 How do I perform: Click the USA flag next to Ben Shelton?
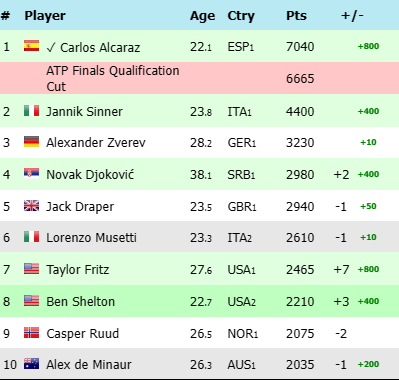click(x=31, y=301)
